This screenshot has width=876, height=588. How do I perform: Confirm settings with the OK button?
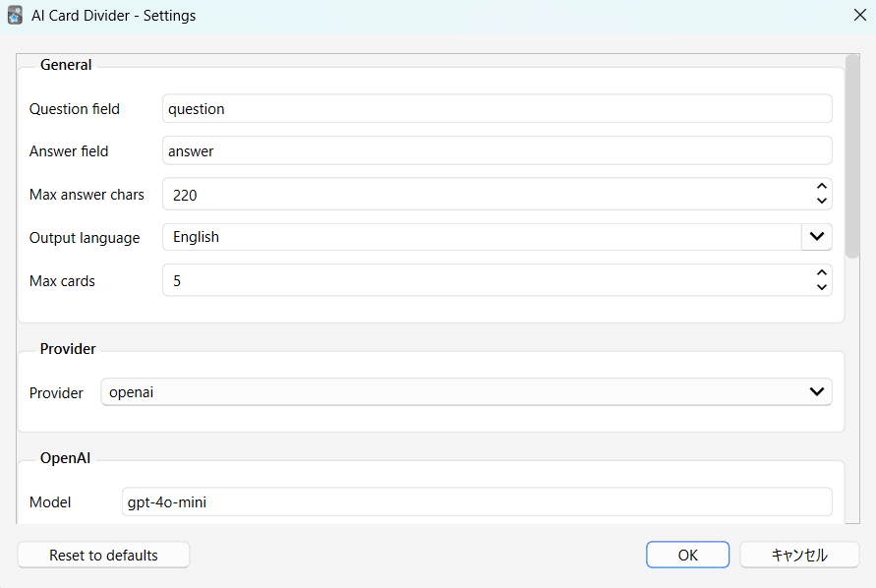tap(687, 555)
